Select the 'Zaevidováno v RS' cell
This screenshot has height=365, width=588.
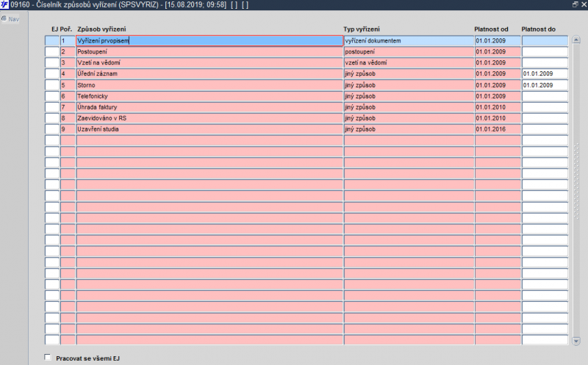pyautogui.click(x=209, y=118)
